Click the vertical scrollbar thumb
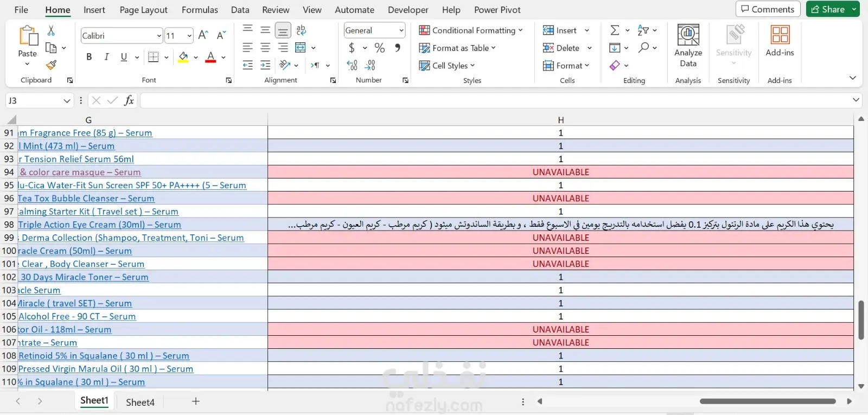This screenshot has width=868, height=415. (861, 320)
